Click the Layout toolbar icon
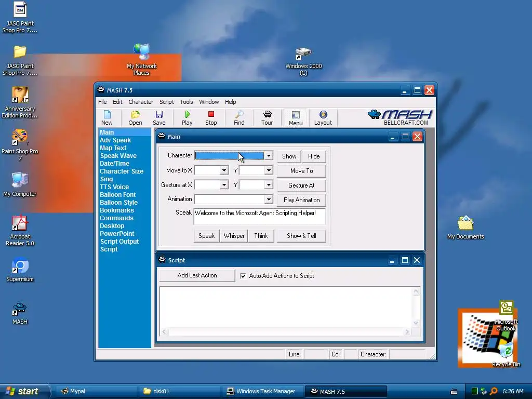The height and width of the screenshot is (399, 532). click(x=323, y=118)
